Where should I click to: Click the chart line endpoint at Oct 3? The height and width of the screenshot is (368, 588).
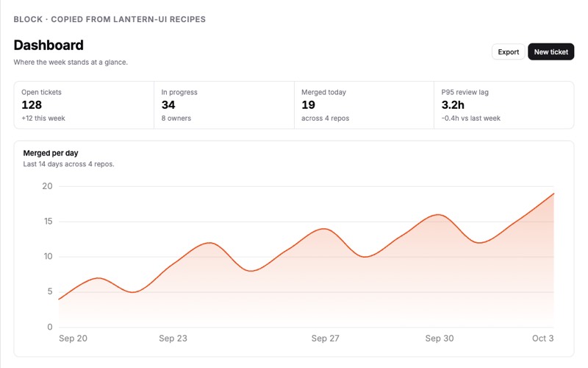[553, 194]
